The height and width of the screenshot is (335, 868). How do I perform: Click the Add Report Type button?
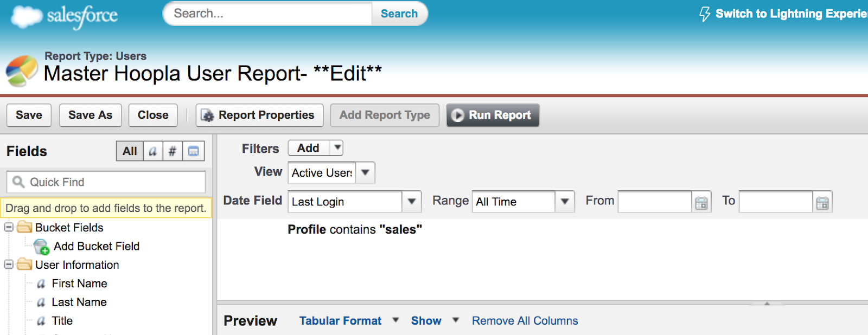click(385, 115)
